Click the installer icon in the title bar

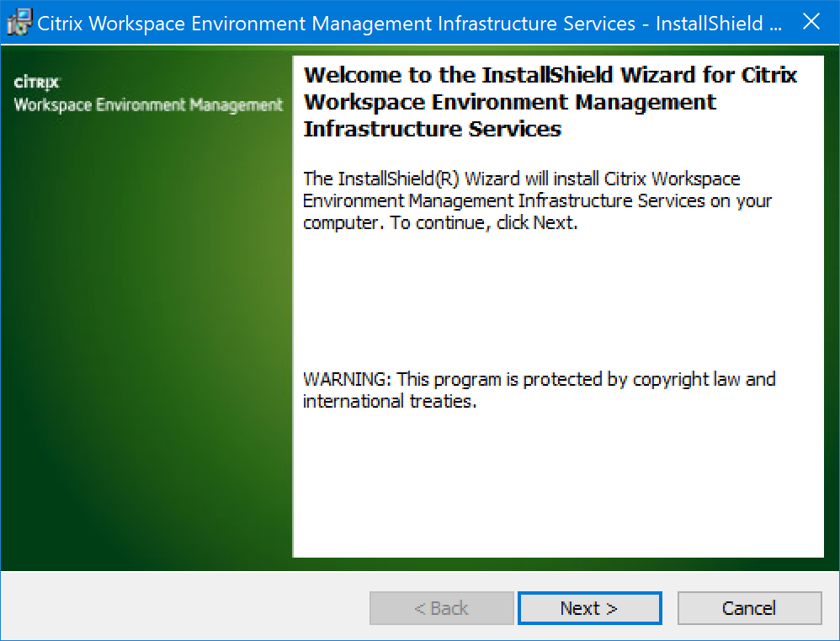(x=19, y=22)
